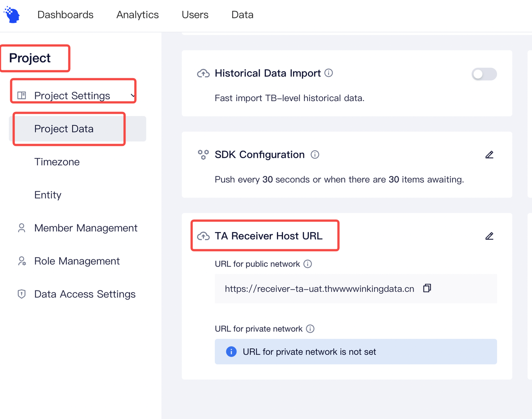Click the SDK Configuration gear icon
Viewport: 532px width, 419px height.
(203, 154)
